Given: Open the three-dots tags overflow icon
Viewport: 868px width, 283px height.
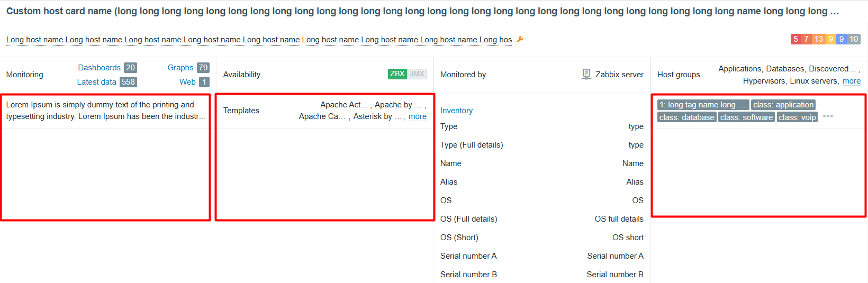Looking at the screenshot, I should click(x=828, y=116).
